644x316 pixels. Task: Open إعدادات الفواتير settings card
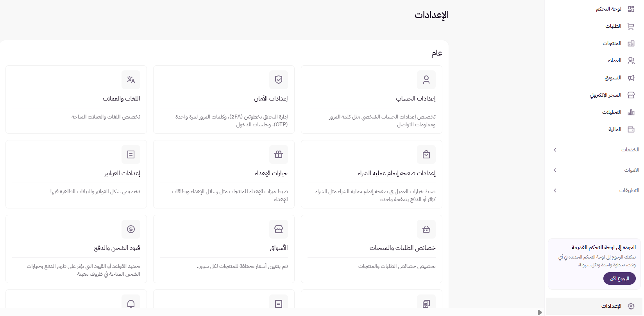click(76, 173)
